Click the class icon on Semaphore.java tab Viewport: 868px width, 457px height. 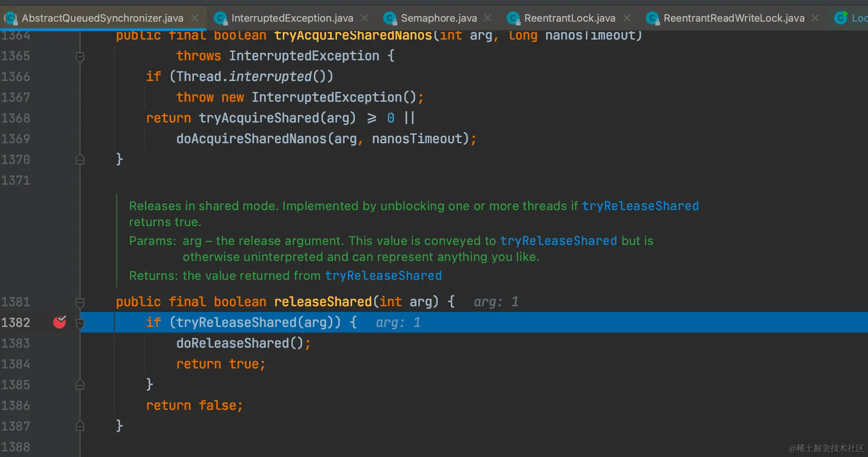pos(390,18)
